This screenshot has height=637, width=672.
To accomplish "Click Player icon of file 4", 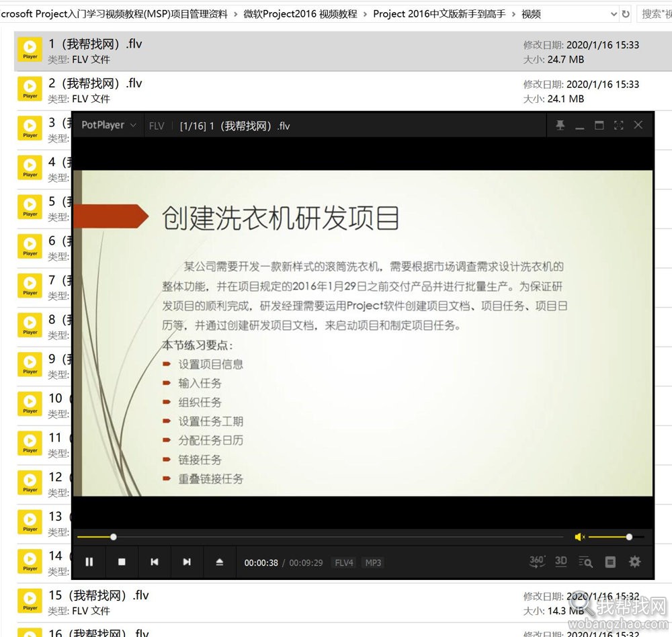I will tap(30, 167).
